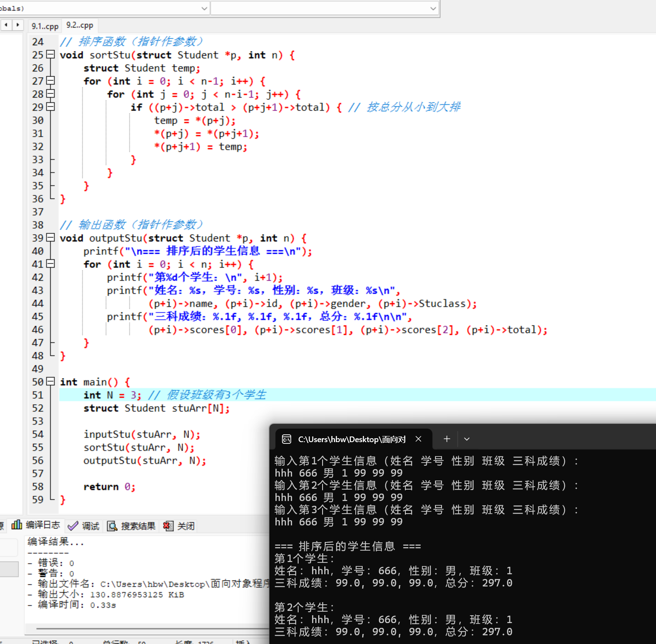Click the terminal tab console icon

coord(286,439)
